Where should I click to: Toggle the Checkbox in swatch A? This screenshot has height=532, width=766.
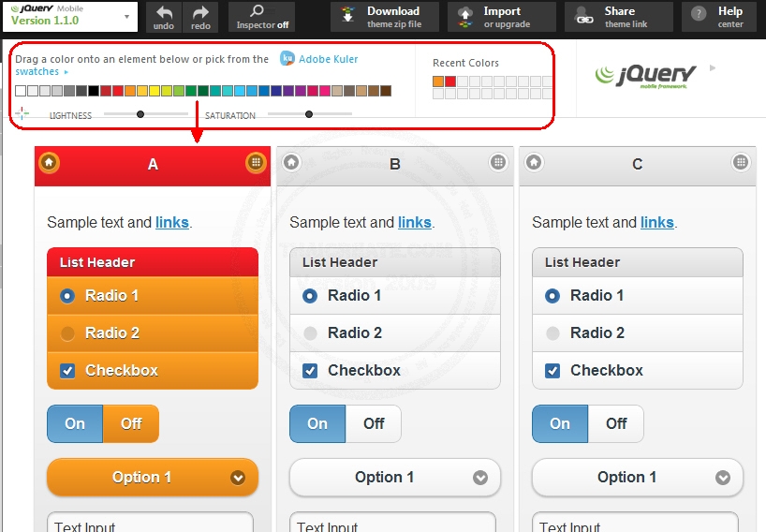click(x=153, y=370)
